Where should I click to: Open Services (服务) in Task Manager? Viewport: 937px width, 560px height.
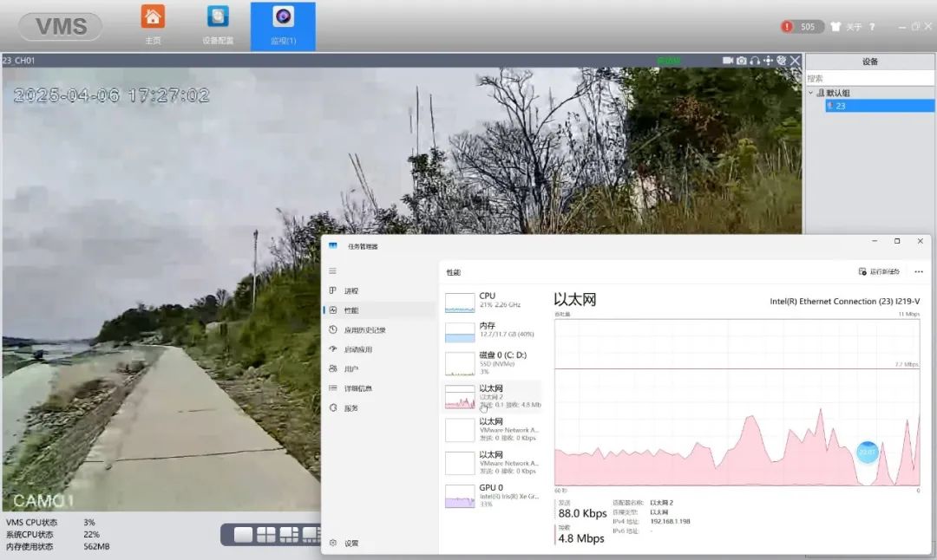pos(379,407)
